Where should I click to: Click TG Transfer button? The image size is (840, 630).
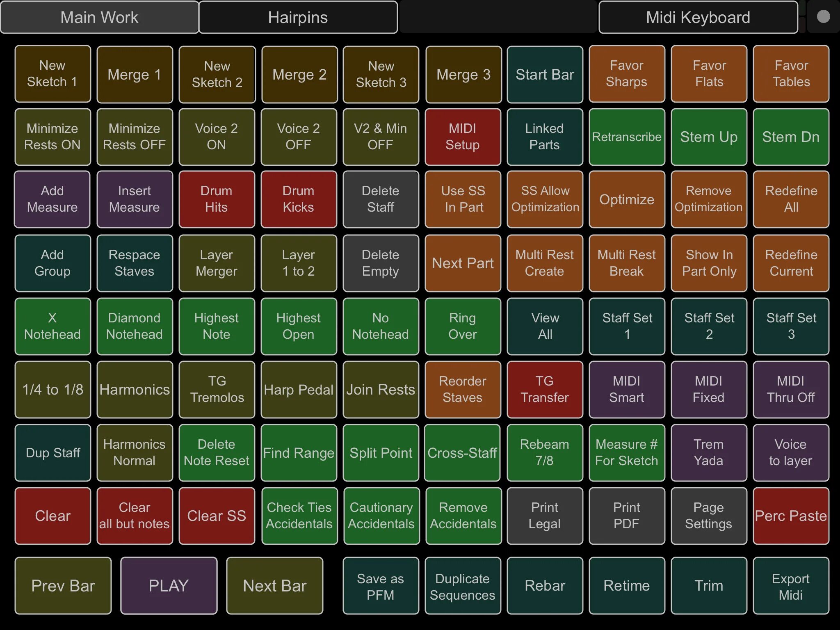pos(545,389)
